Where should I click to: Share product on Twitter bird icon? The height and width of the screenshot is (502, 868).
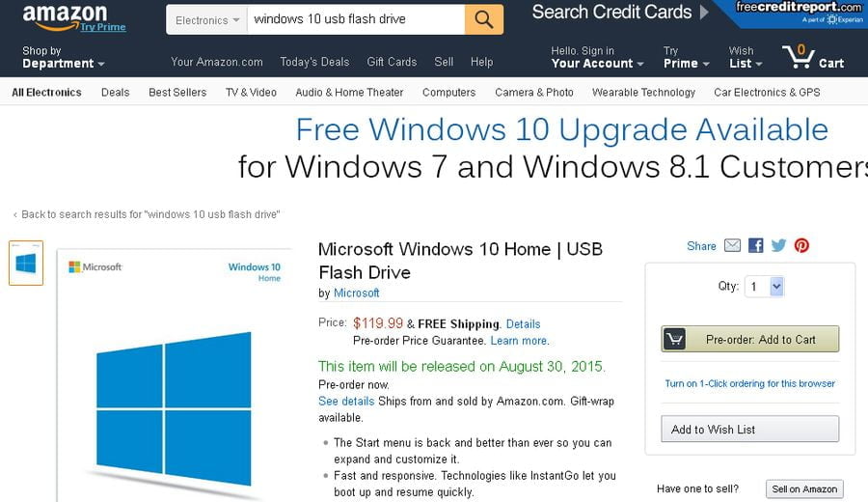point(779,245)
